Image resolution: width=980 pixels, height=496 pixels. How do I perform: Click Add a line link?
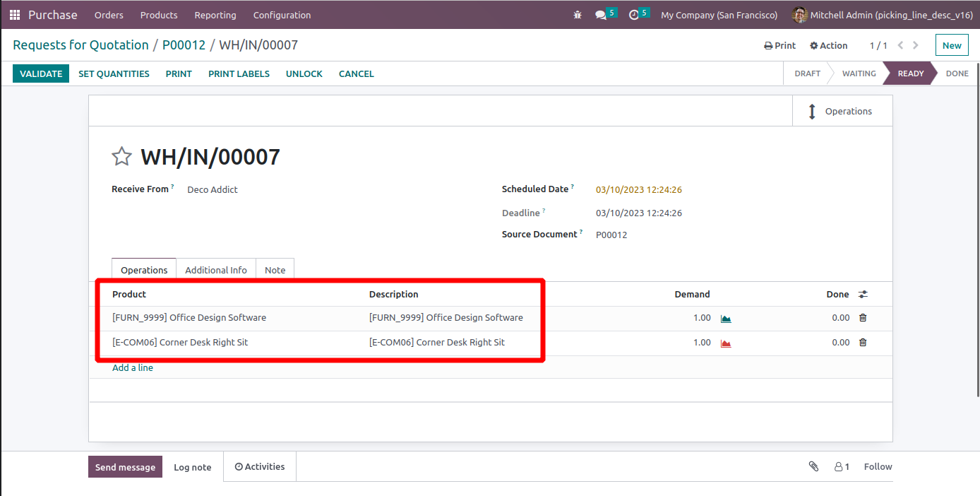point(133,367)
